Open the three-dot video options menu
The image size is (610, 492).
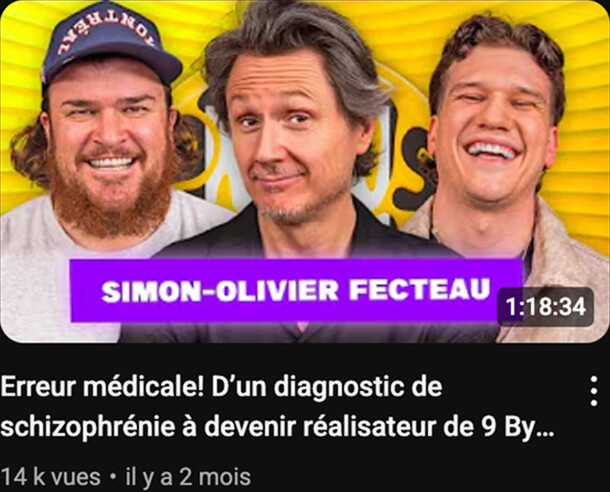[594, 391]
